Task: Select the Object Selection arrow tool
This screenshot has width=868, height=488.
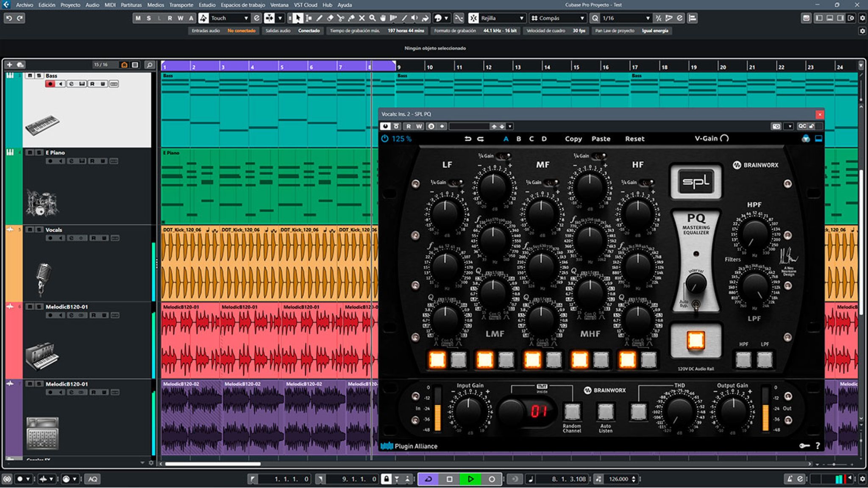Action: pos(298,18)
